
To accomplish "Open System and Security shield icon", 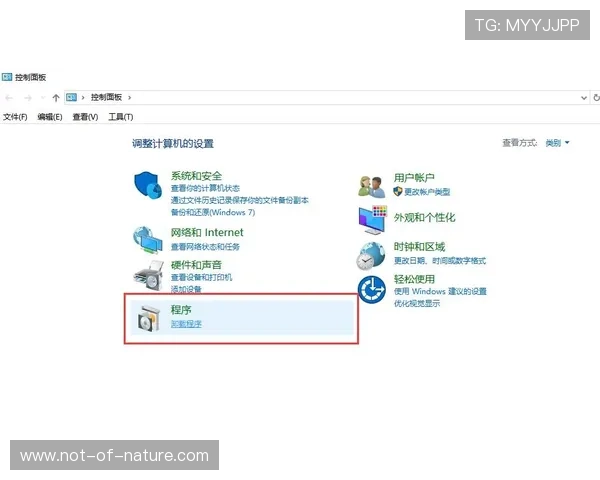I will click(x=148, y=185).
